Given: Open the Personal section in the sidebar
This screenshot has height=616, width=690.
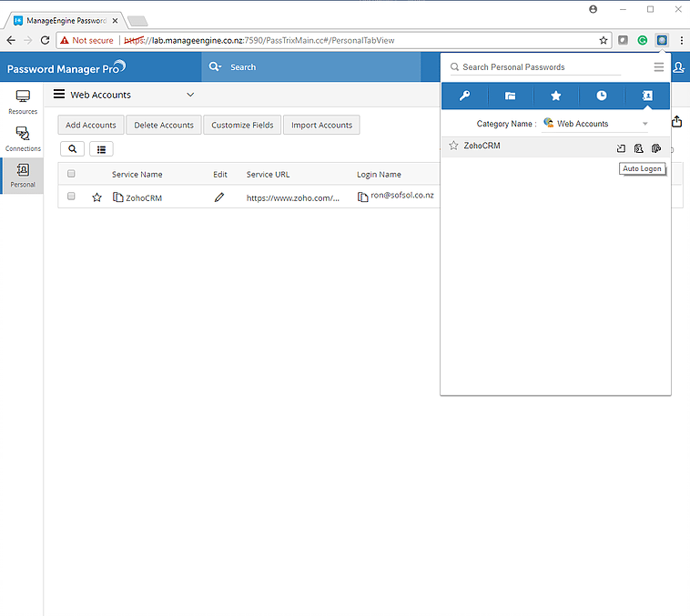Looking at the screenshot, I should coord(23,176).
